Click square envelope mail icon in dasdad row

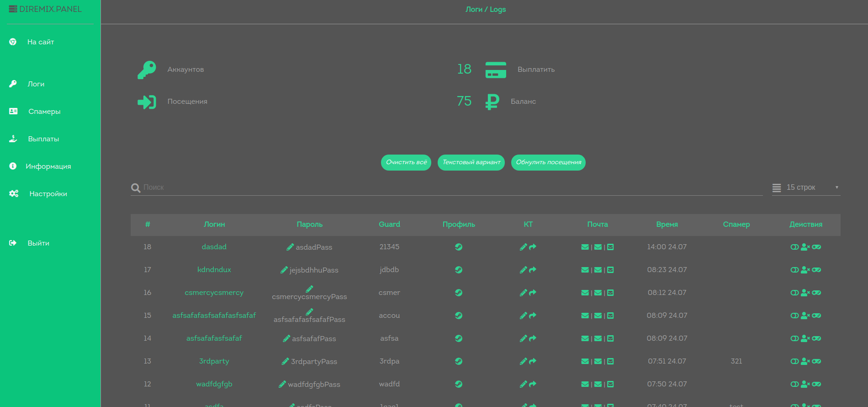click(x=610, y=247)
